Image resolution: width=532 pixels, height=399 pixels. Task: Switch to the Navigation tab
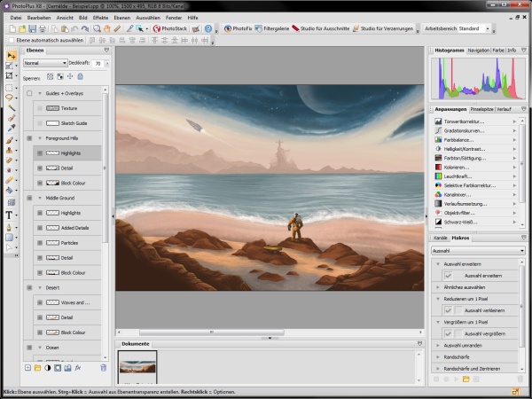point(479,51)
